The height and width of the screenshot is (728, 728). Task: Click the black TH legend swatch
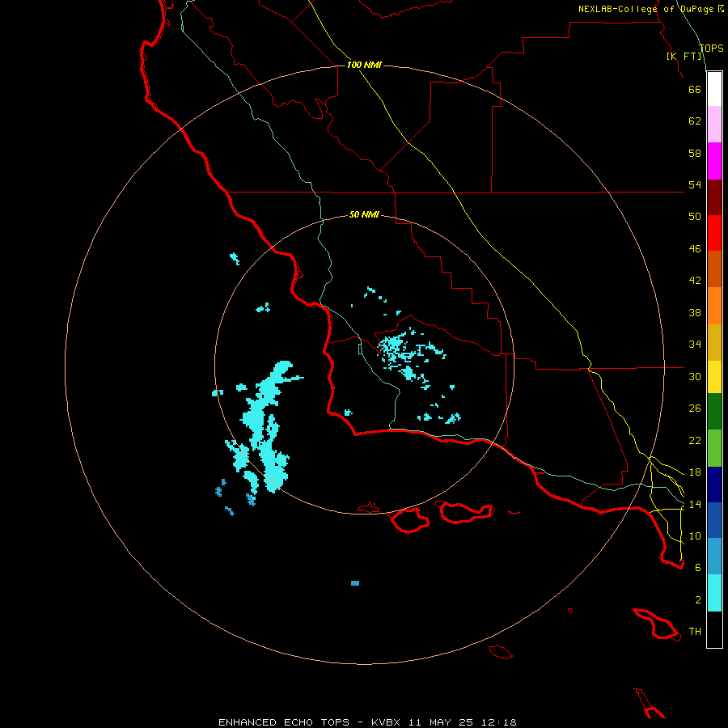[x=714, y=629]
